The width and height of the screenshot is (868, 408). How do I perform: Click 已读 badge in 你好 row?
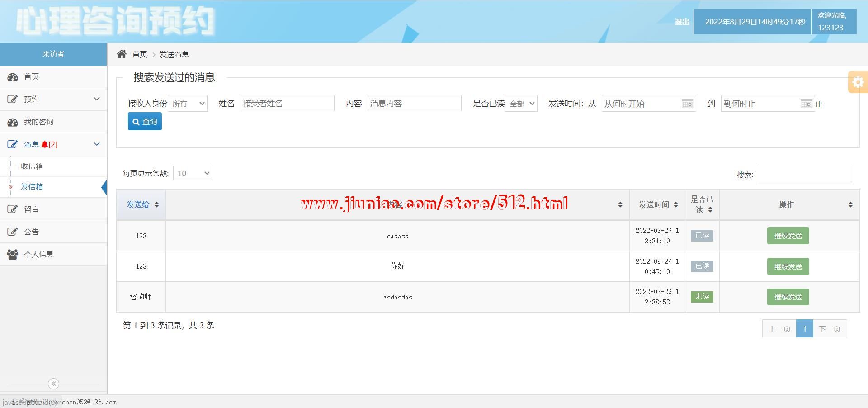(702, 266)
